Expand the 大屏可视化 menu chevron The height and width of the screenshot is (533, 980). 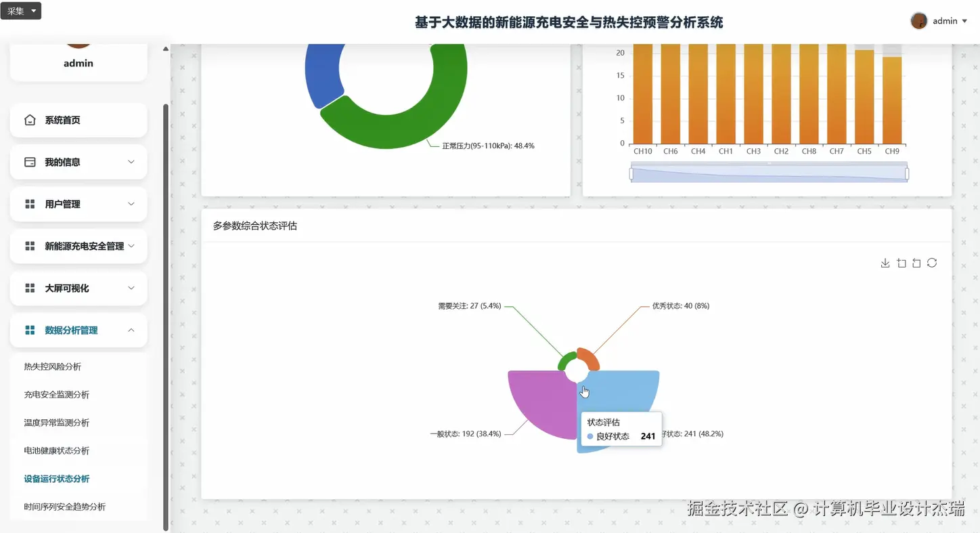131,288
